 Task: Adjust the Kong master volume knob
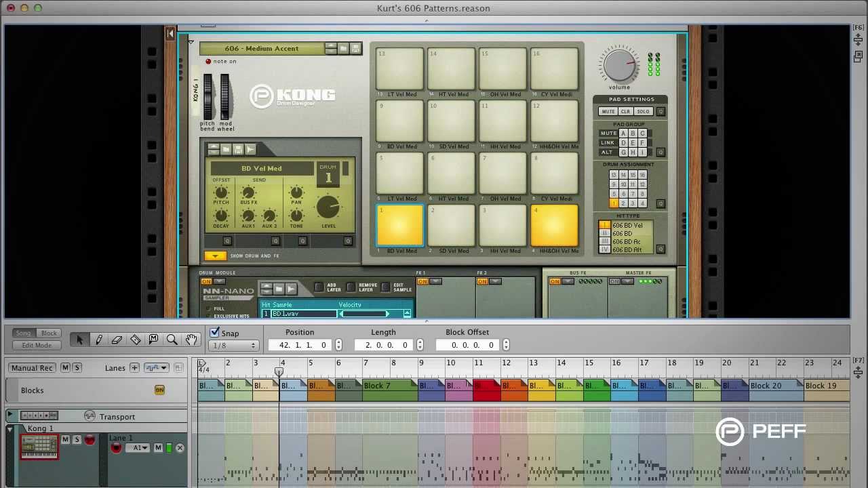tap(619, 66)
